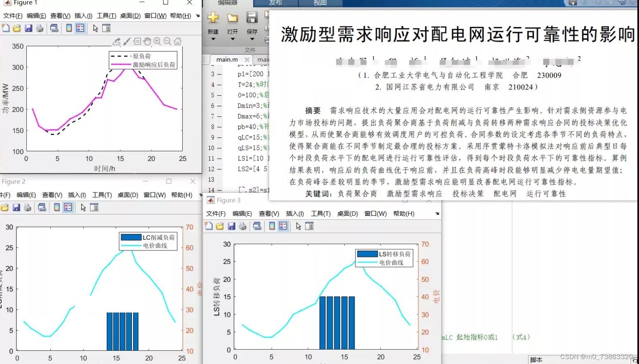Toggle Insert Colorbar in Figure 3 toolbar

pyautogui.click(x=272, y=226)
